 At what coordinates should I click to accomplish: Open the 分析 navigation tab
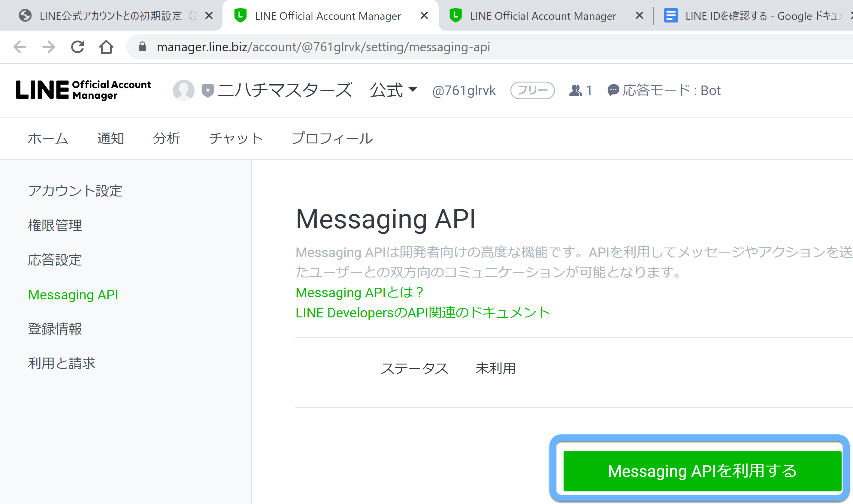pos(167,138)
